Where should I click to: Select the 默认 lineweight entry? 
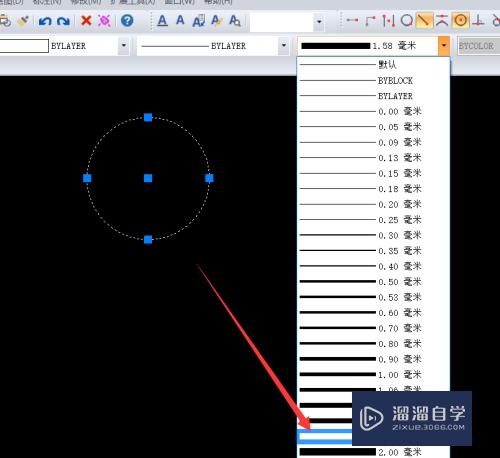(x=373, y=64)
